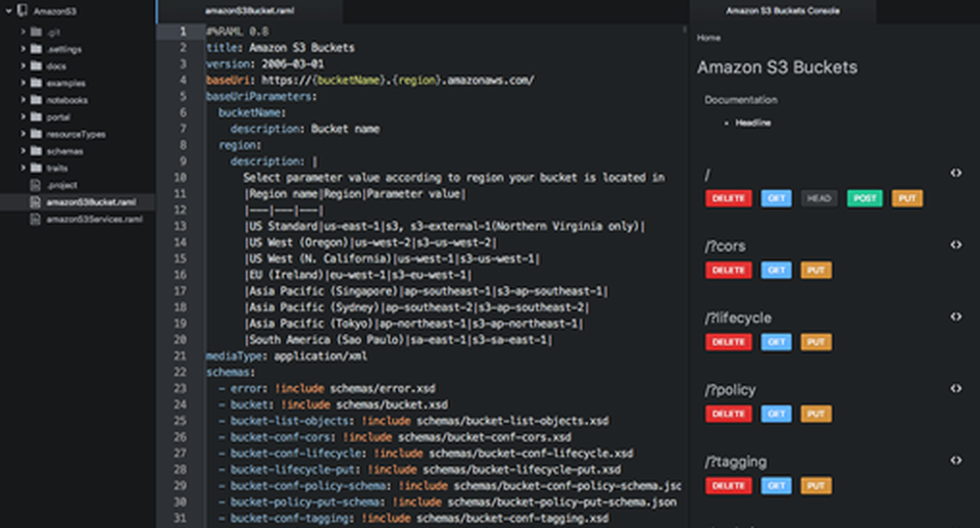This screenshot has width=980, height=528.
Task: Click the .git folder icon
Action: pyautogui.click(x=36, y=31)
